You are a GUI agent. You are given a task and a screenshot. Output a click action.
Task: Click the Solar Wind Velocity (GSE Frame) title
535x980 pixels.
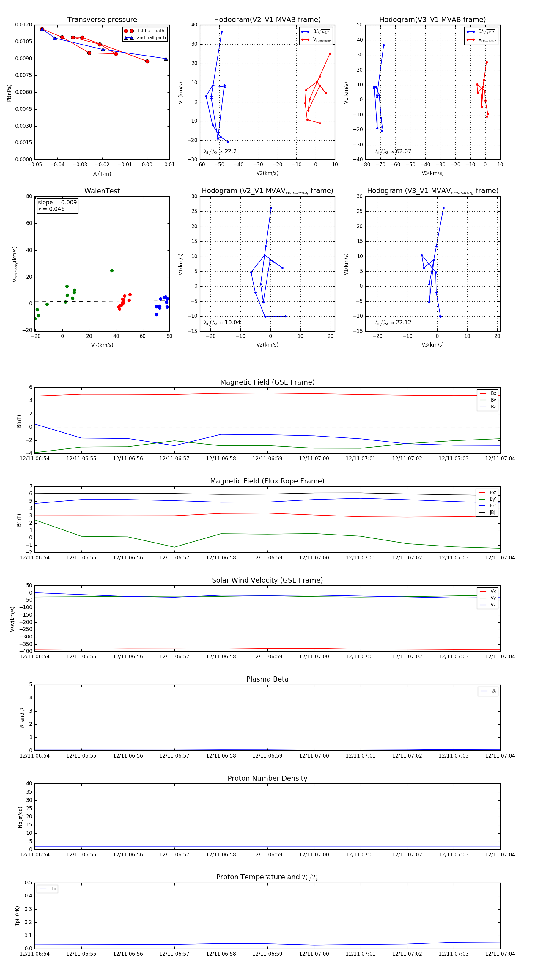(x=267, y=580)
